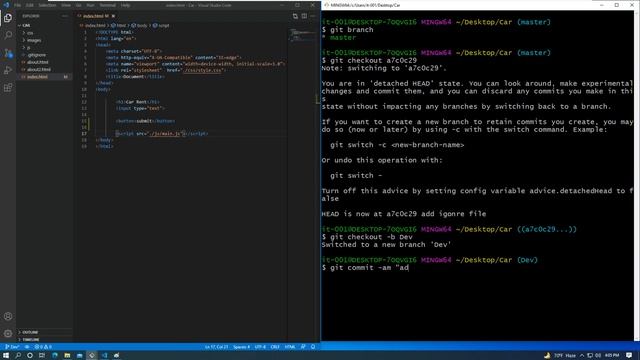This screenshot has width=640, height=360.
Task: Open the Windows Start menu
Action: 6,356
